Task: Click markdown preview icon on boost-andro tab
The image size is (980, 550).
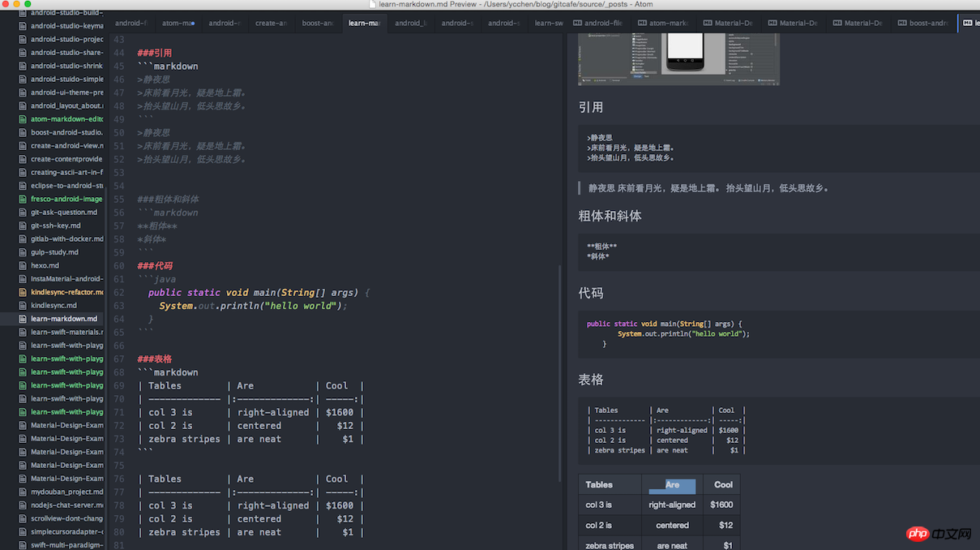Action: pos(902,24)
